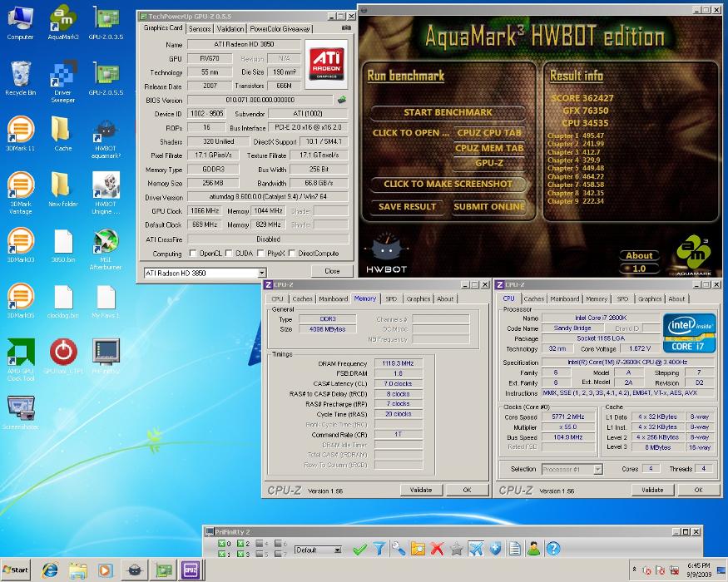Image resolution: width=728 pixels, height=582 pixels.
Task: Click the grey star icon in PriFinitty
Action: point(457,550)
